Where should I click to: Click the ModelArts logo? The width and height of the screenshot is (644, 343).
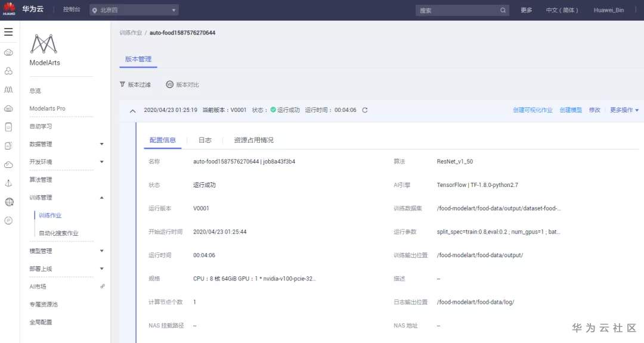(44, 44)
